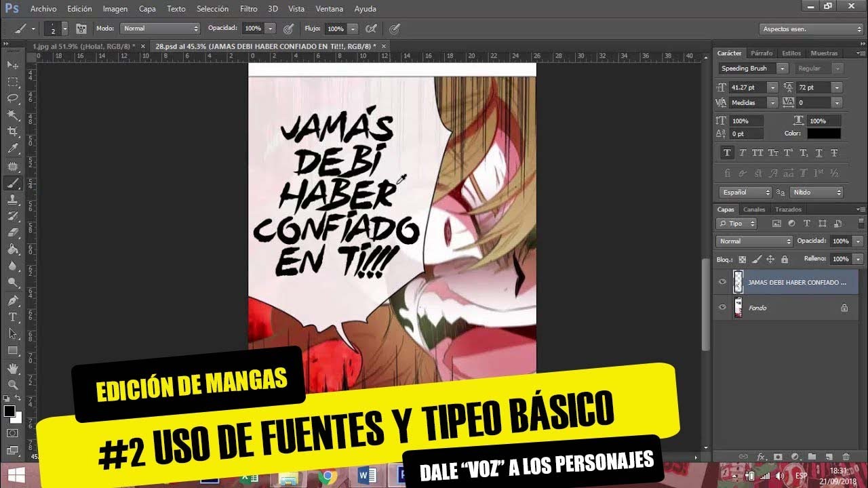This screenshot has width=868, height=488.
Task: Select the Magic Wand tool
Action: click(x=13, y=116)
